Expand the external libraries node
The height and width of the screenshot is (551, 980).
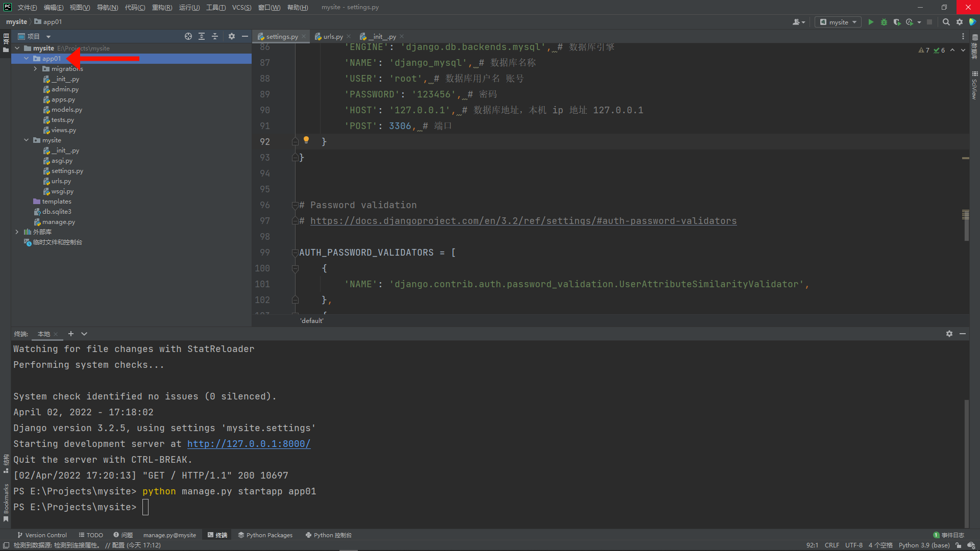click(x=17, y=232)
